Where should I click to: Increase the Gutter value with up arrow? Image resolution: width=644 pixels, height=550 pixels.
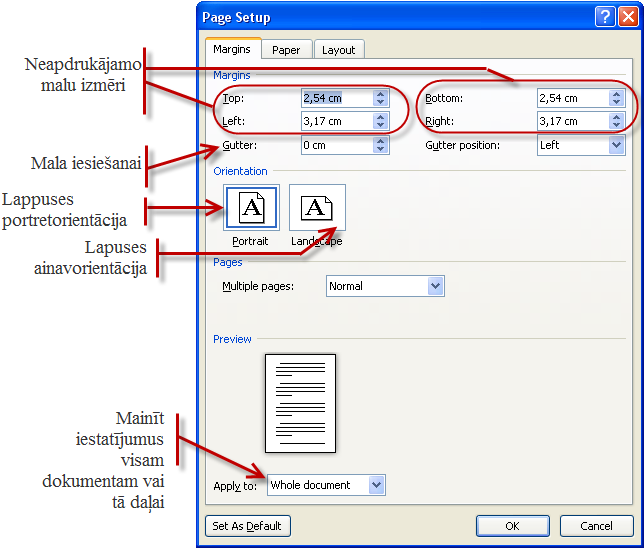pyautogui.click(x=380, y=141)
